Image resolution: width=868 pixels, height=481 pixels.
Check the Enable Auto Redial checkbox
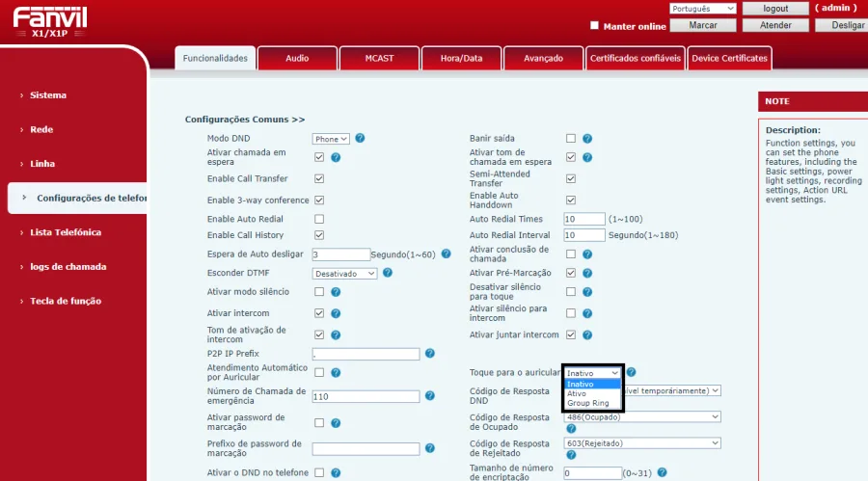pos(319,219)
